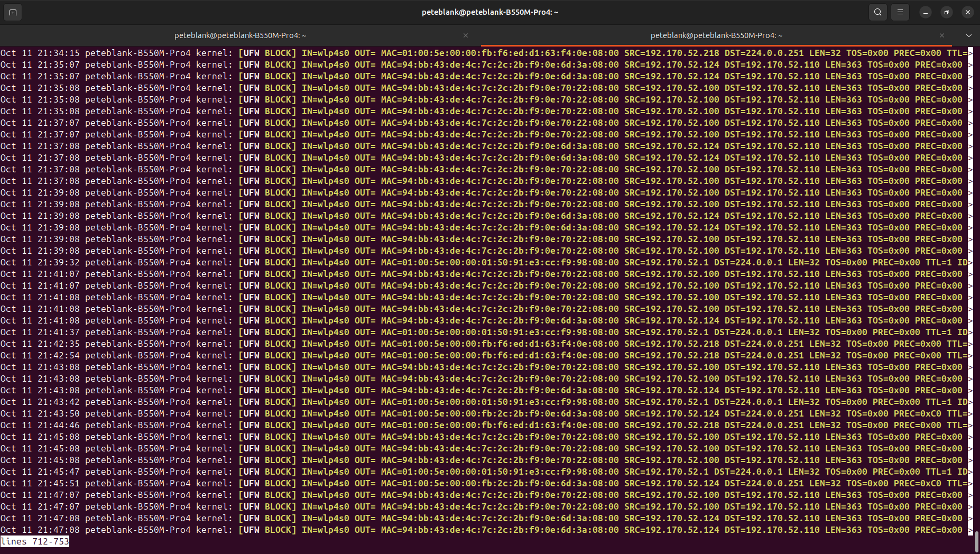Open the terminal hamburger menu
980x554 pixels.
(900, 12)
